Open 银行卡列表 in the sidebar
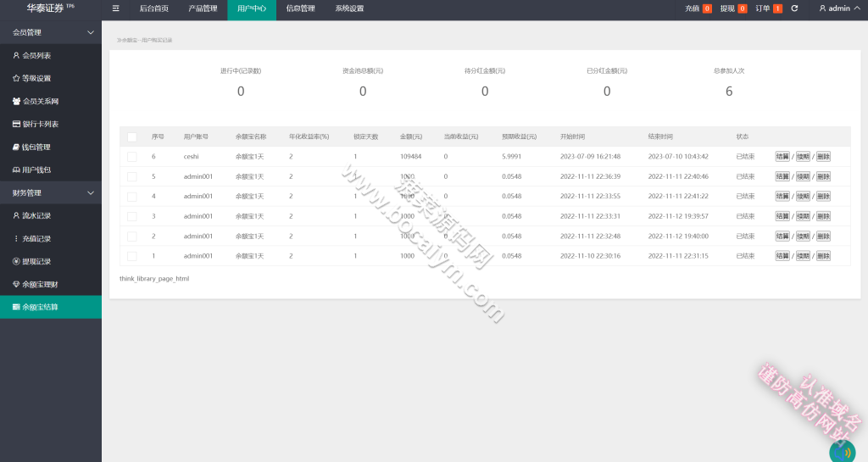 (x=51, y=124)
